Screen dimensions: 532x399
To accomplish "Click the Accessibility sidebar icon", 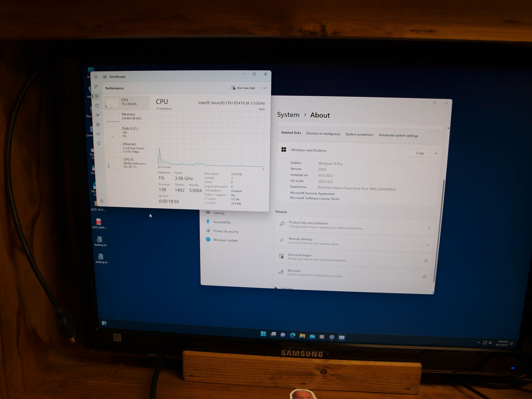I will [x=208, y=222].
